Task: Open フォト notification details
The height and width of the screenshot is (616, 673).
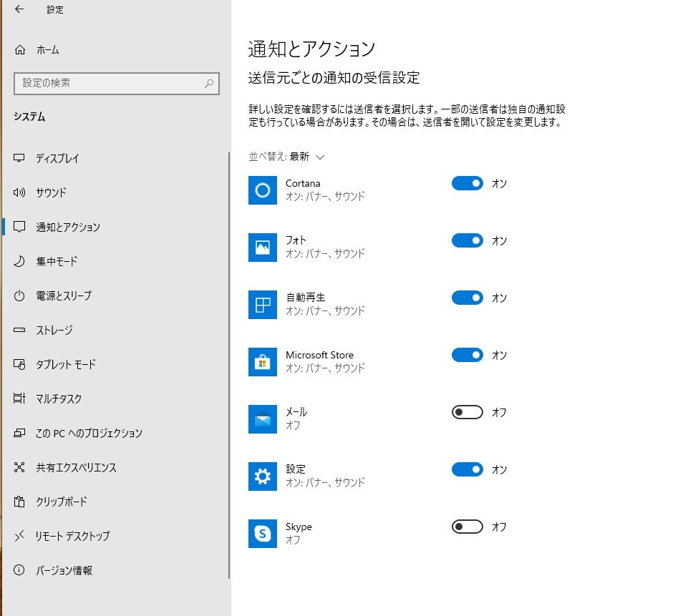Action: click(325, 247)
